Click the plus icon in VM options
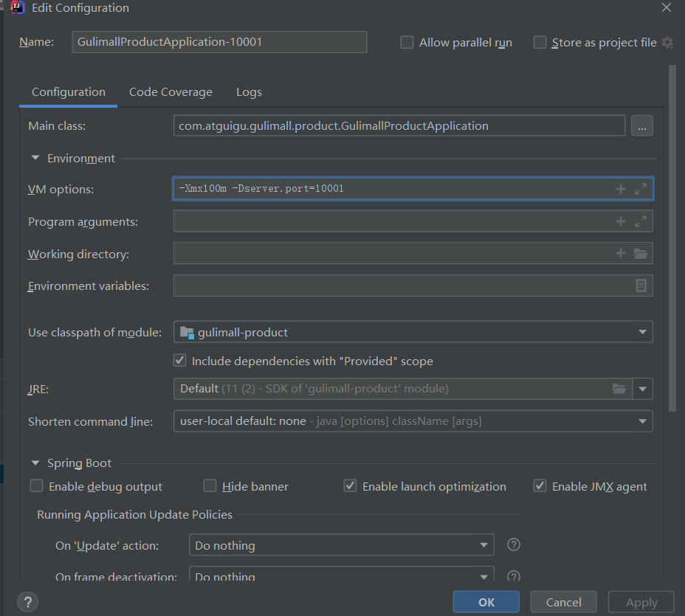Screen dimensions: 685x616 point(621,189)
